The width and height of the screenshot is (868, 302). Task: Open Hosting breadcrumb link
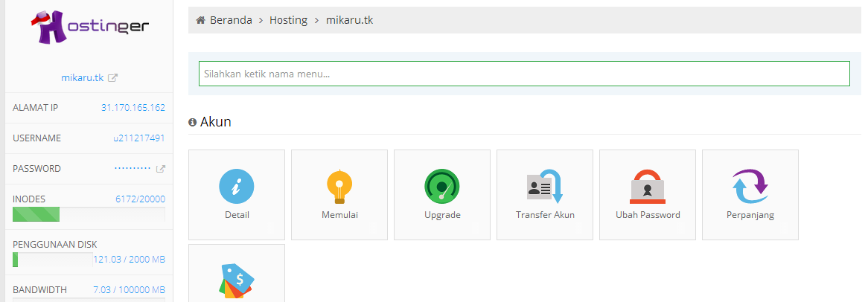pyautogui.click(x=288, y=21)
